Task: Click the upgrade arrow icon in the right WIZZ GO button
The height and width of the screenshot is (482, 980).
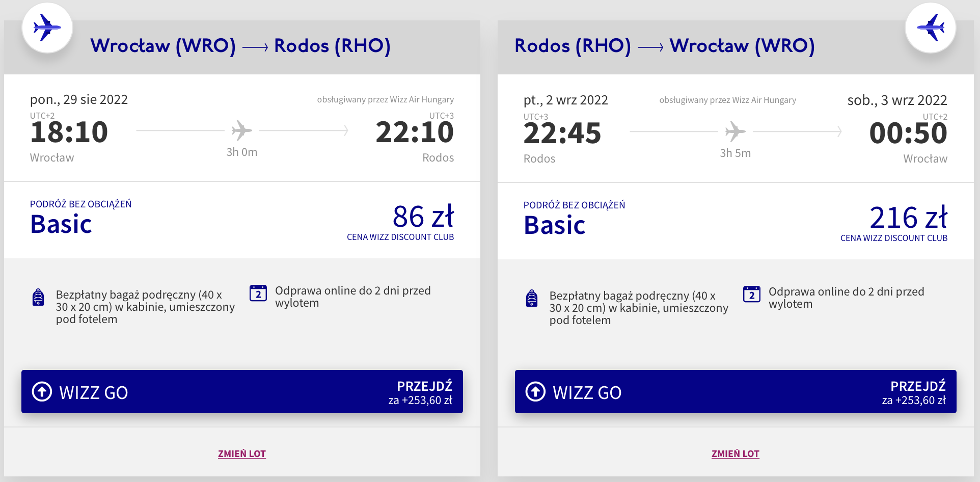Action: 535,392
